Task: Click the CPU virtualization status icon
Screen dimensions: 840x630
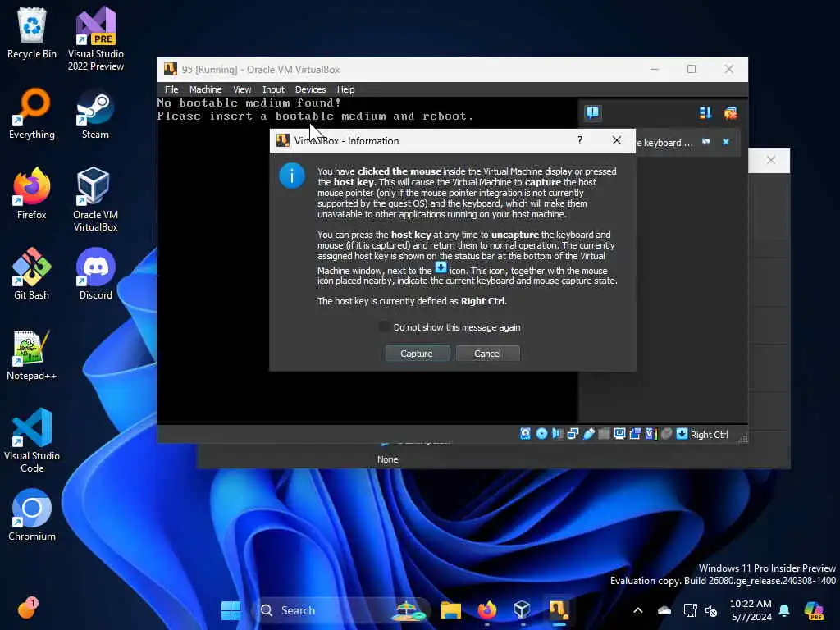Action: pos(651,434)
